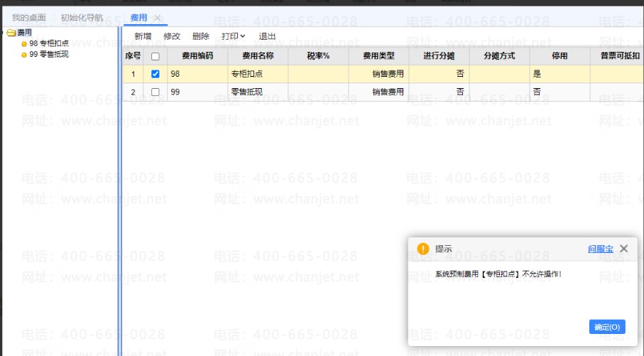Open the 问服宝 link
644x356 pixels.
[x=600, y=249]
